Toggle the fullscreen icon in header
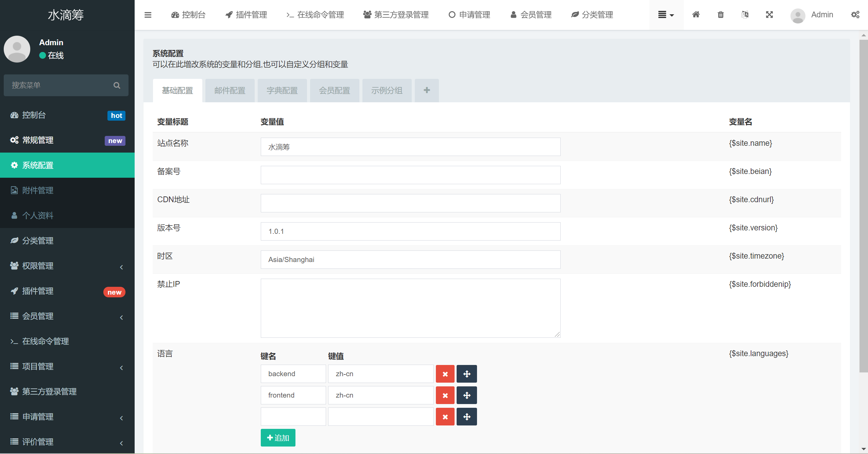Viewport: 868px width, 454px height. click(x=769, y=15)
